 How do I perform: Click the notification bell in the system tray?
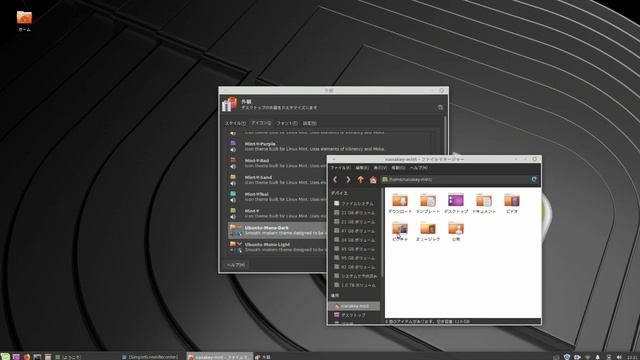tap(598, 357)
